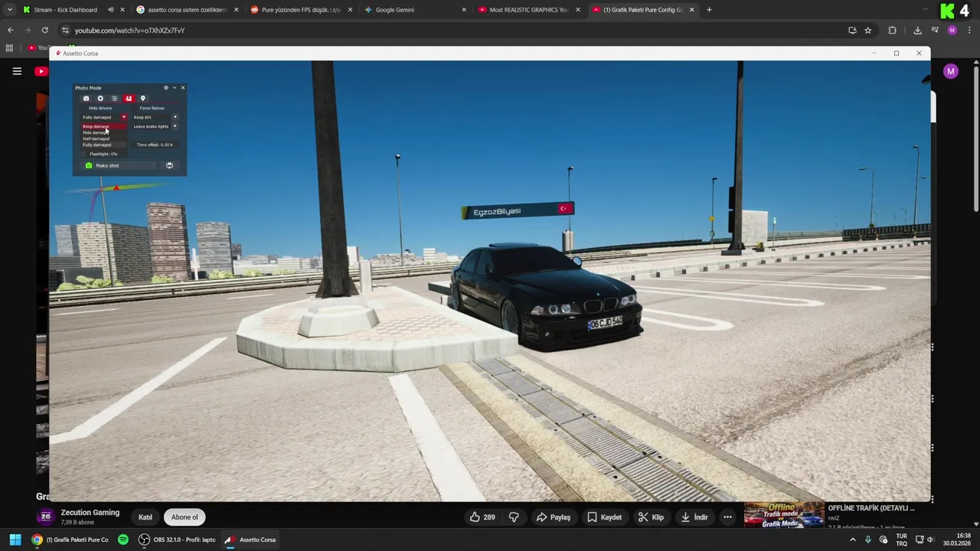Select the active red cars tab in Photo Mode
Image resolution: width=980 pixels, height=551 pixels.
[x=129, y=99]
